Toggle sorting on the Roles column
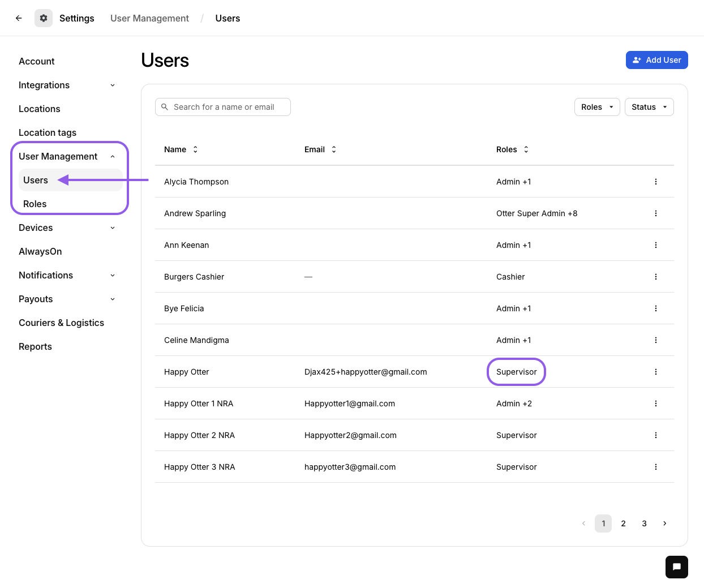The image size is (704, 588). pos(526,149)
